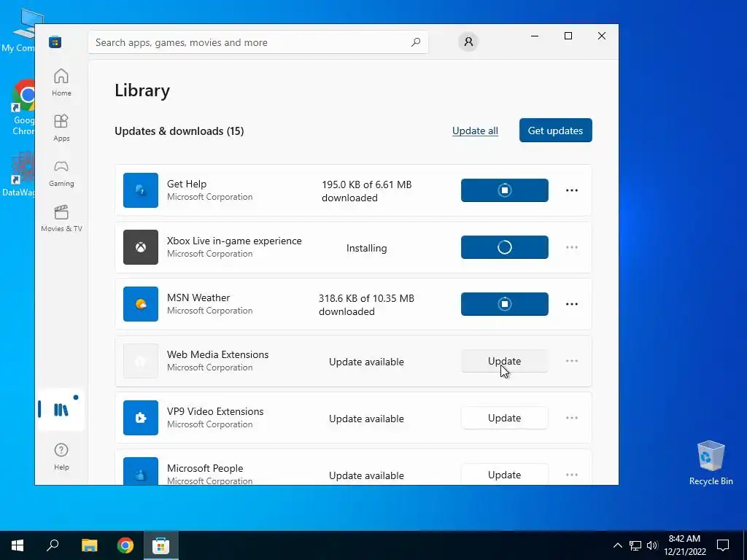Update VP9 Video Extensions
This screenshot has width=747, height=560.
coord(505,418)
